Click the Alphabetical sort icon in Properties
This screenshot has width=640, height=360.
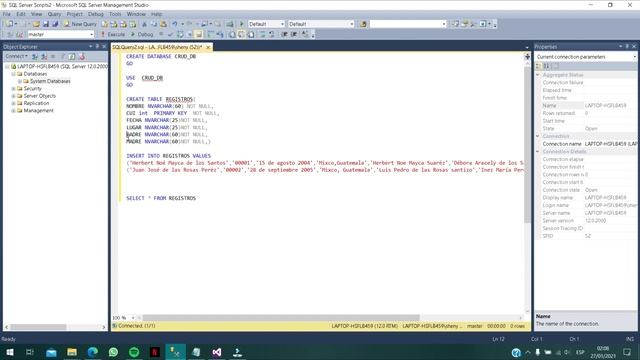coord(547,66)
